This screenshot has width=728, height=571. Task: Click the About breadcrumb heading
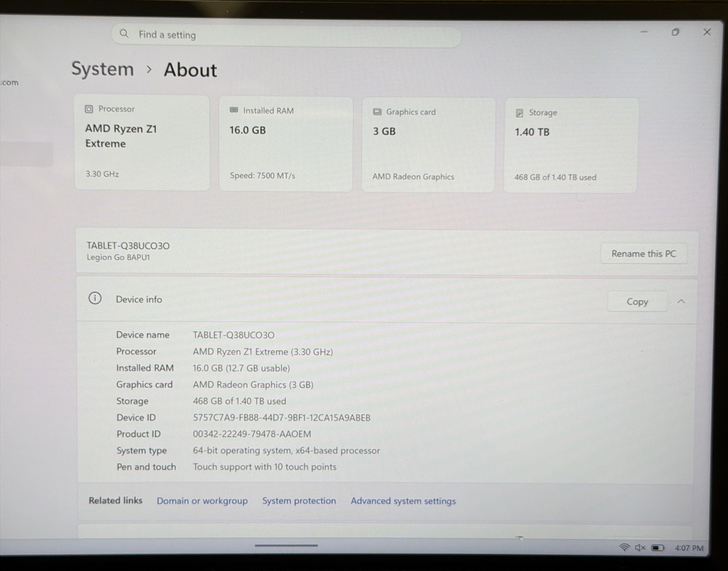click(x=190, y=70)
